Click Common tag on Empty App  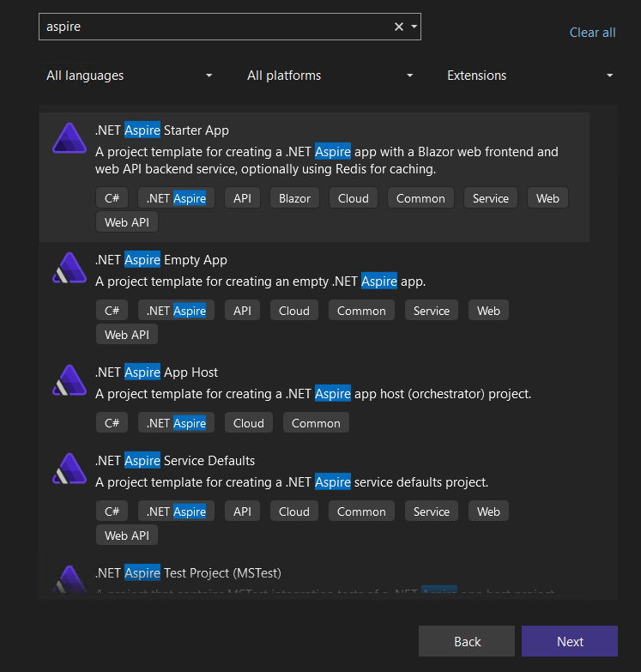coord(361,311)
